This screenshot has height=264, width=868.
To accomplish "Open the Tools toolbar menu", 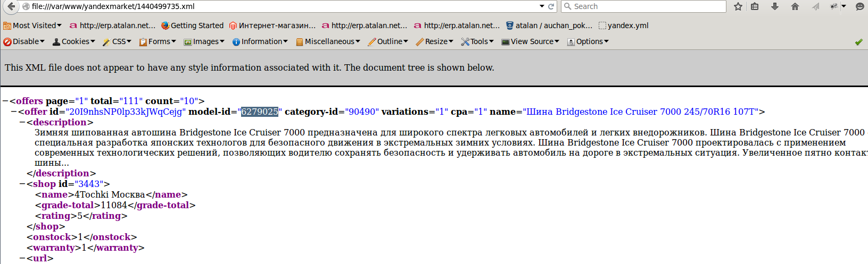I will 477,41.
